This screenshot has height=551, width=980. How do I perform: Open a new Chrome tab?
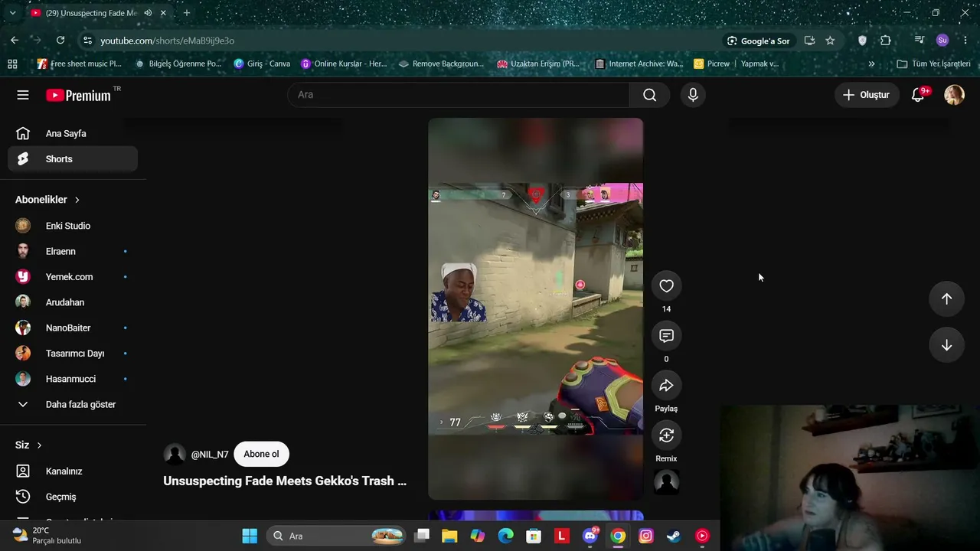coord(186,13)
